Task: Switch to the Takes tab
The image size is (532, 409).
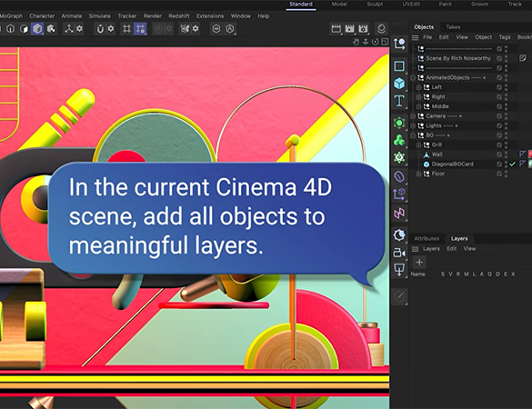Action: coord(453,27)
